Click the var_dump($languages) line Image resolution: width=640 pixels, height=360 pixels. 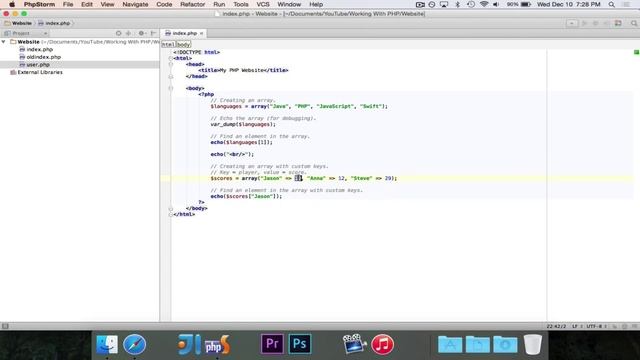point(243,124)
